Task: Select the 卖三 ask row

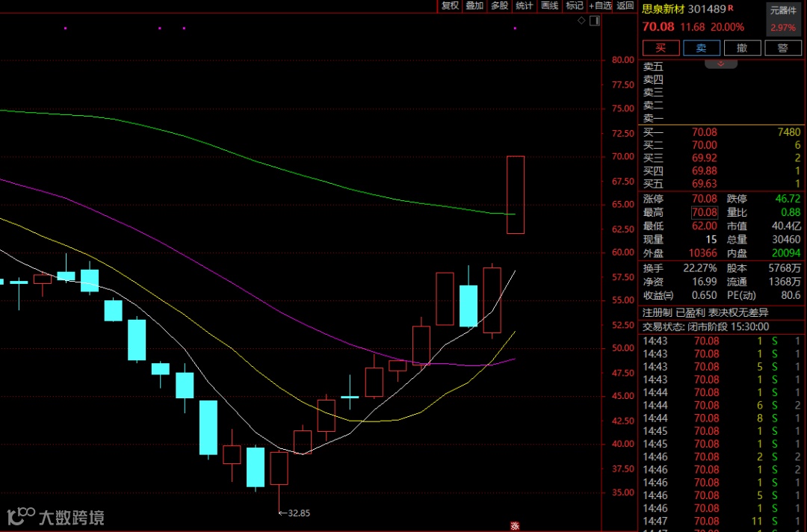Action: click(x=722, y=93)
